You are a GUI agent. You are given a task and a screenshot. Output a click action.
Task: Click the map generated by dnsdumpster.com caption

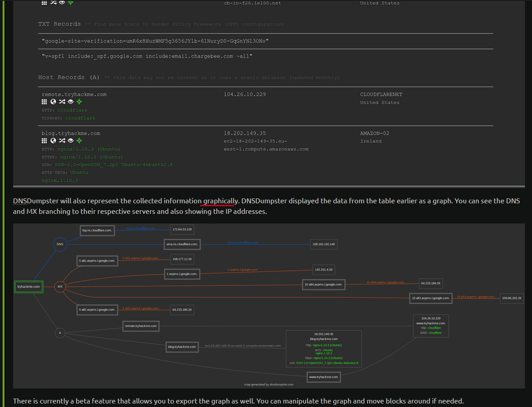pyautogui.click(x=269, y=385)
